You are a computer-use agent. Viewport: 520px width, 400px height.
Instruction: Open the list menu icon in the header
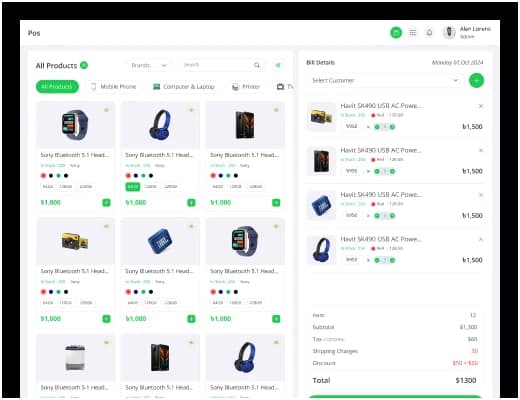coord(413,33)
